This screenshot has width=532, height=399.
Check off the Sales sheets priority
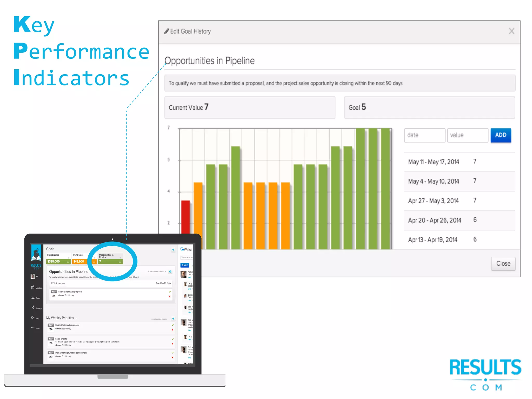click(x=172, y=339)
